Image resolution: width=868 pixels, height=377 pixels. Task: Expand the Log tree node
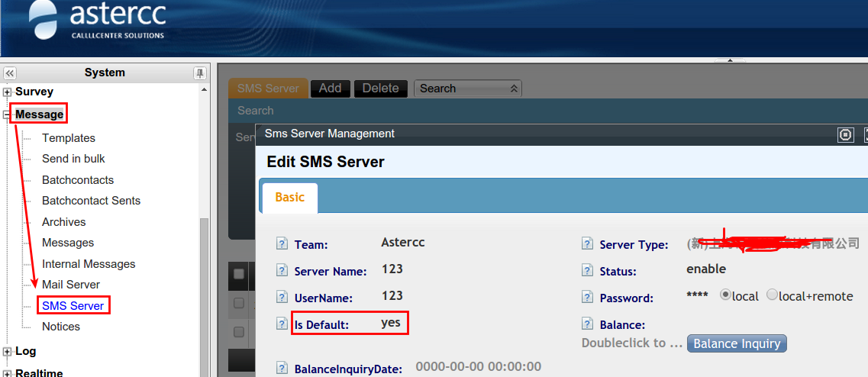[8, 352]
